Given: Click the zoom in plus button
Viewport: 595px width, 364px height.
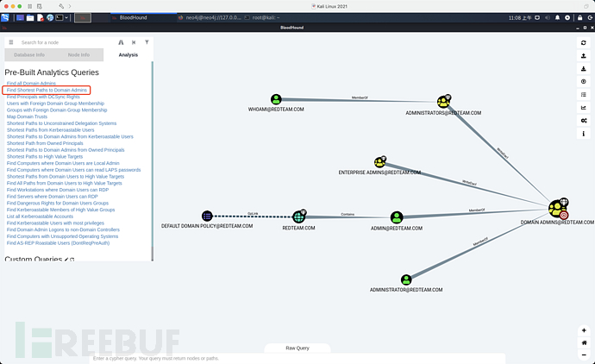Looking at the screenshot, I should [x=584, y=330].
